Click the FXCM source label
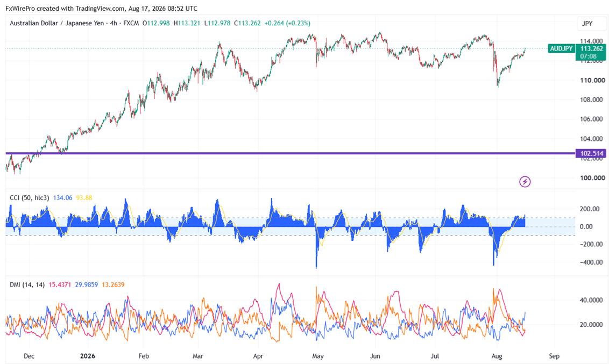Image resolution: width=609 pixels, height=364 pixels. coord(131,23)
